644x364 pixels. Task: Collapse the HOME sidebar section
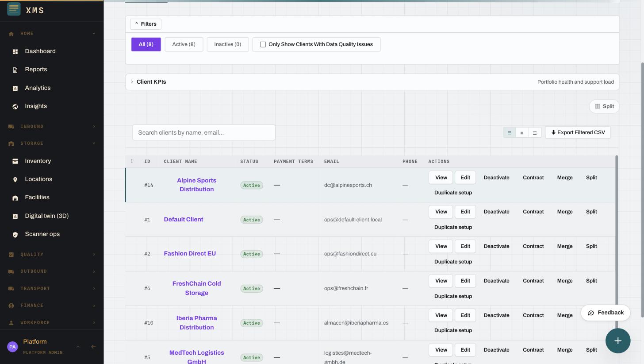pyautogui.click(x=94, y=34)
